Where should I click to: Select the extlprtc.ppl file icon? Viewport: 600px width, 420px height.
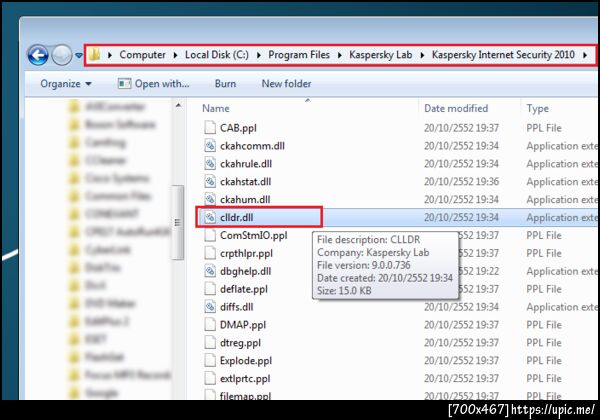tap(210, 378)
